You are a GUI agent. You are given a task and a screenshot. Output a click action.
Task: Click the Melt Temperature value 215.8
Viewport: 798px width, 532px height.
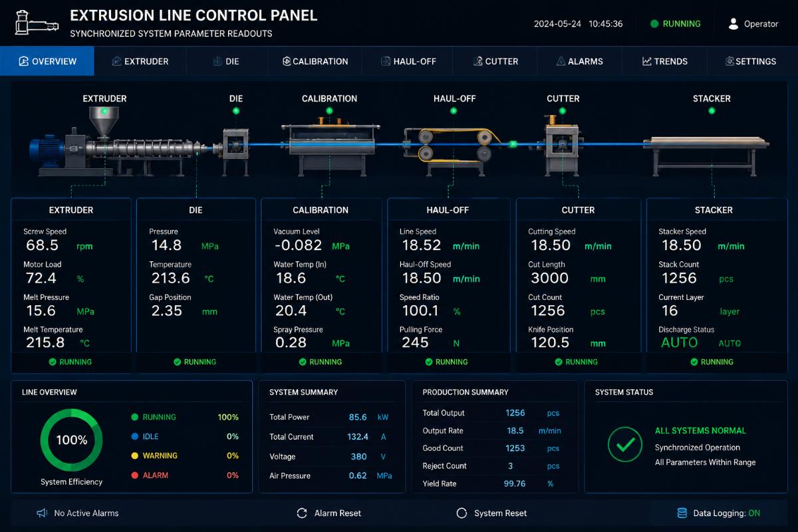click(45, 342)
